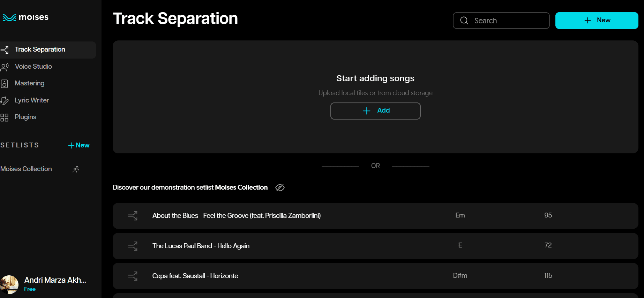Click the Lyric Writer pen icon
Screen dimensions: 644x298
tap(5, 101)
